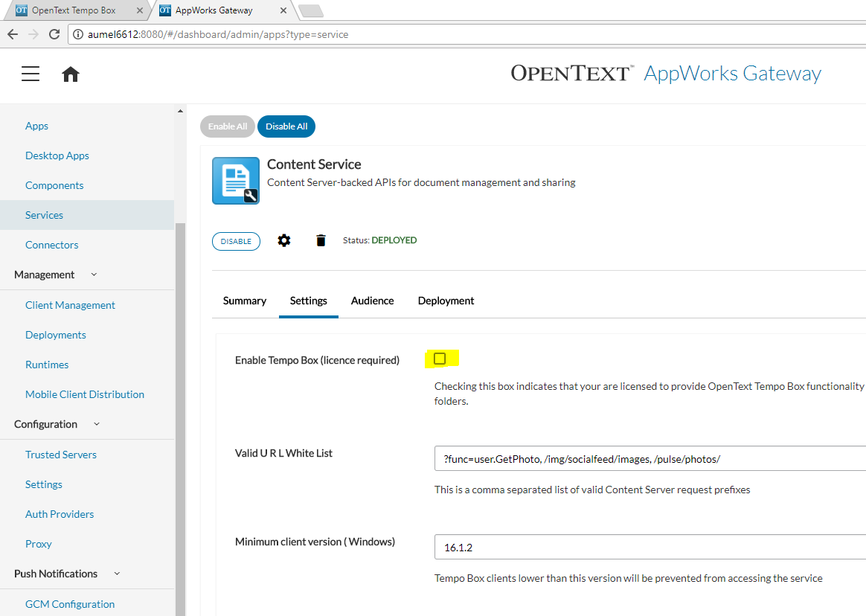
Task: Delete Content Service with trash icon
Action: (x=321, y=240)
